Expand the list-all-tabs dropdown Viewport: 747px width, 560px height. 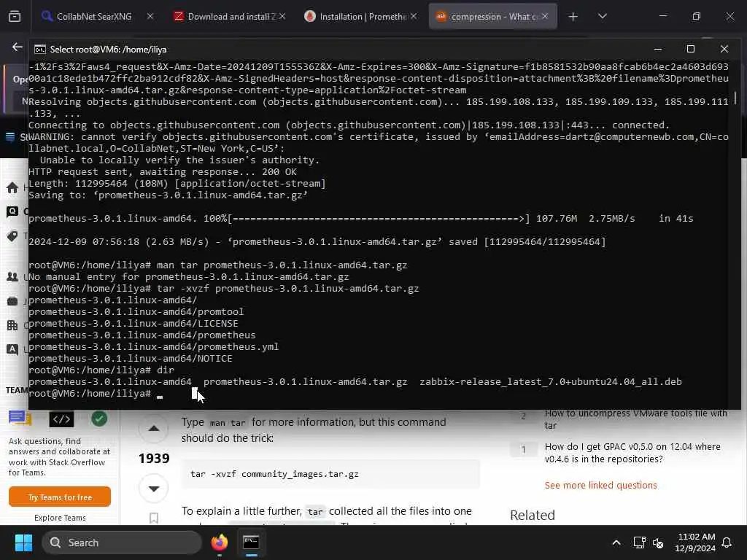coord(603,16)
